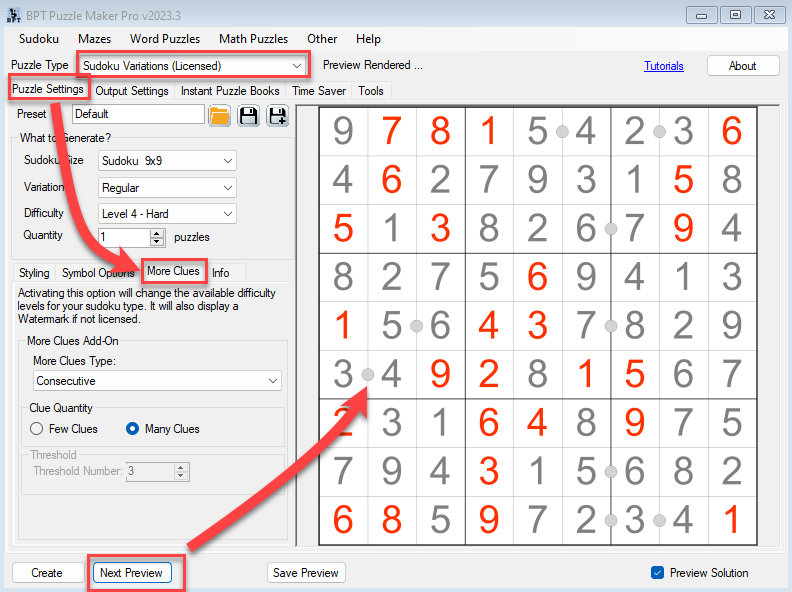Click the save preset as new icon

pyautogui.click(x=276, y=116)
